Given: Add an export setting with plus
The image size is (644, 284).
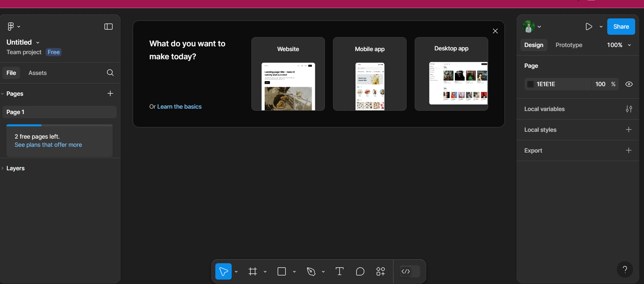Looking at the screenshot, I should point(629,150).
